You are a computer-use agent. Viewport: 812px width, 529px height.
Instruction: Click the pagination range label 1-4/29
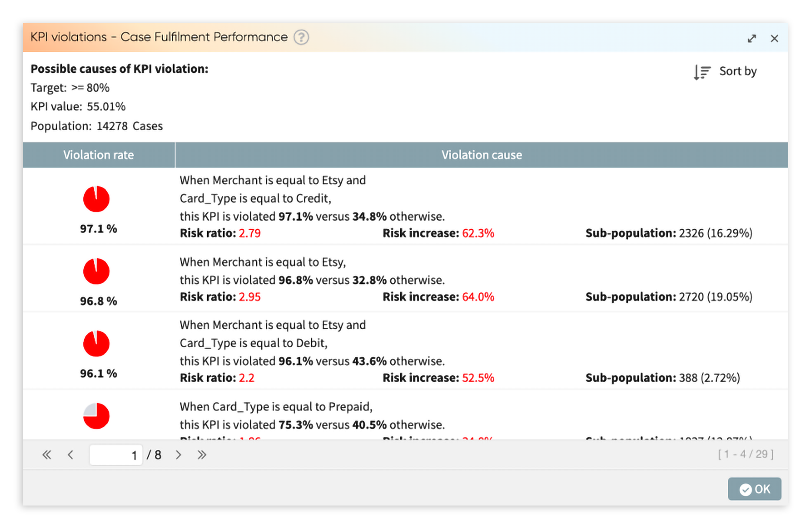point(746,454)
